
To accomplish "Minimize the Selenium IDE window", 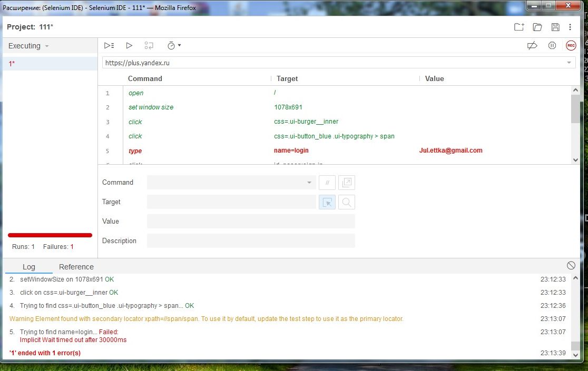I will (x=534, y=6).
